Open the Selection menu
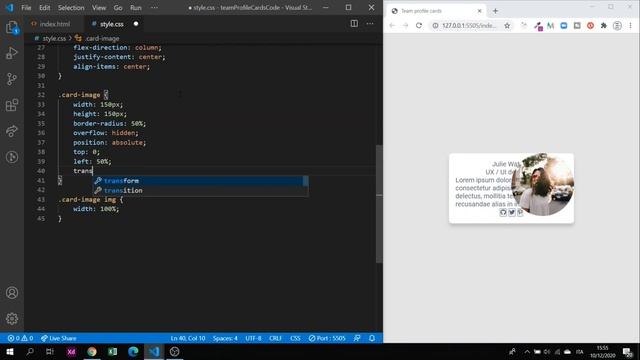The width and height of the screenshot is (640, 360). (x=71, y=8)
